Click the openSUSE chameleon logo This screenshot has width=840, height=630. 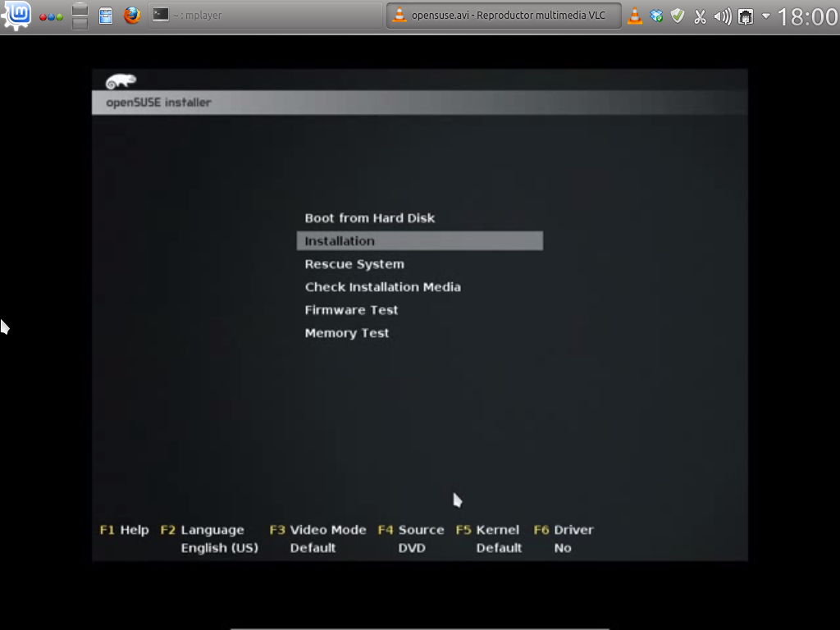pos(121,81)
